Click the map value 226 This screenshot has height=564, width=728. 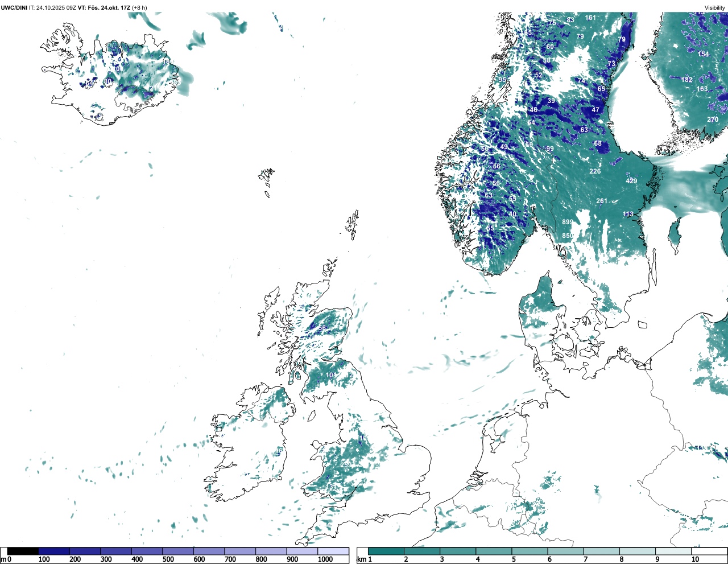click(x=595, y=172)
